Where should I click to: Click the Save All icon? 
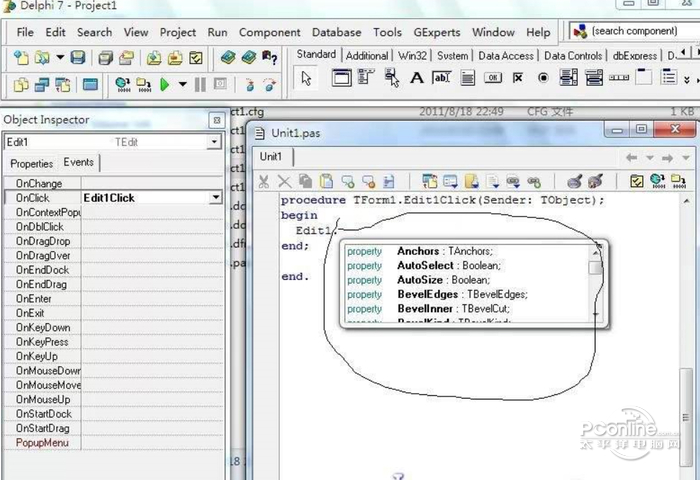click(105, 58)
